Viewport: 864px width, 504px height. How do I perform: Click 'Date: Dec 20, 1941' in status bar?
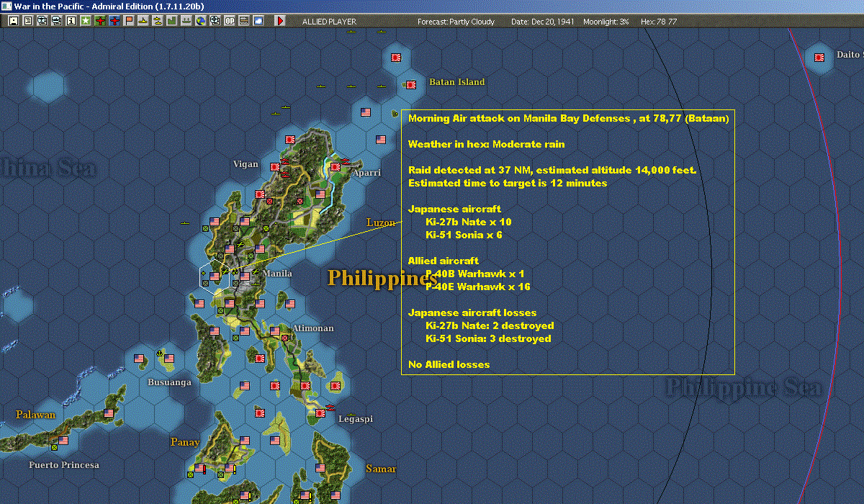coord(543,22)
